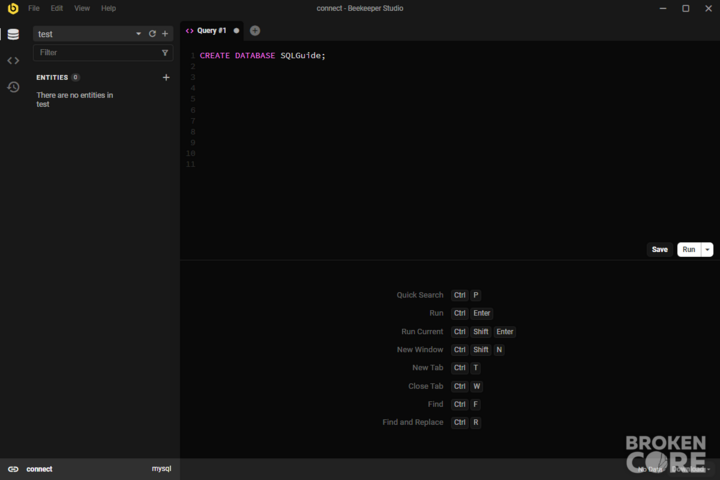Image resolution: width=720 pixels, height=480 pixels.
Task: Show the database entities sidebar icon
Action: (x=13, y=34)
